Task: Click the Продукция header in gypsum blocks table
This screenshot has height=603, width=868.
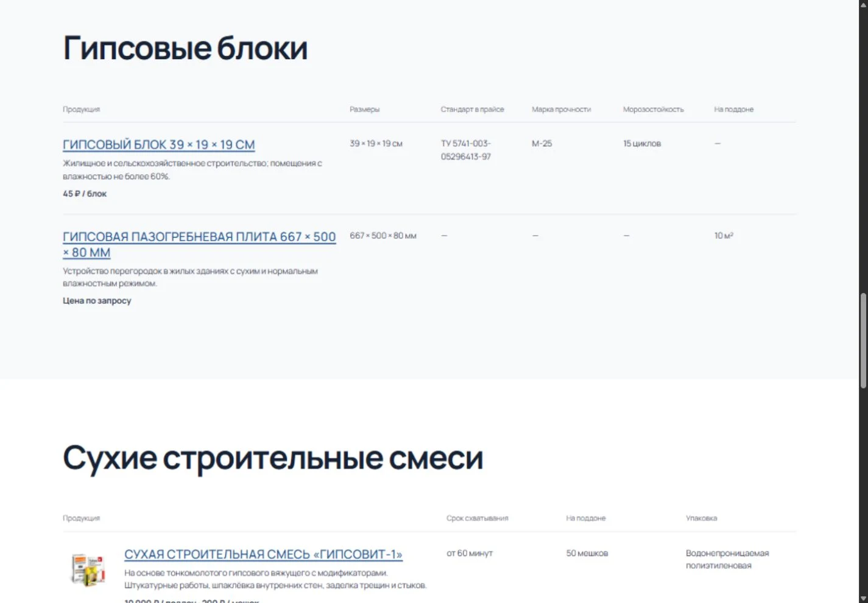Action: [81, 110]
